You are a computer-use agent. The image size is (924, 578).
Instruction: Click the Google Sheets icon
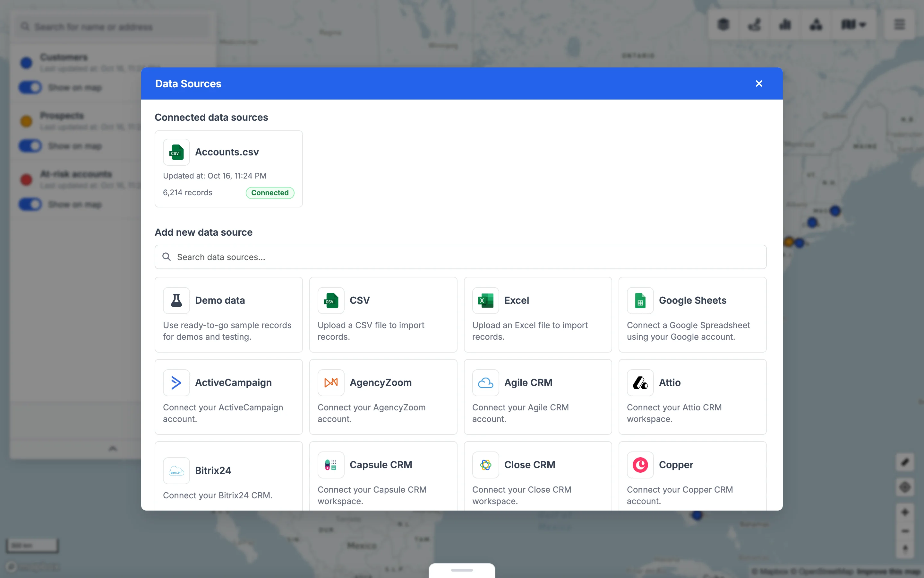point(640,301)
